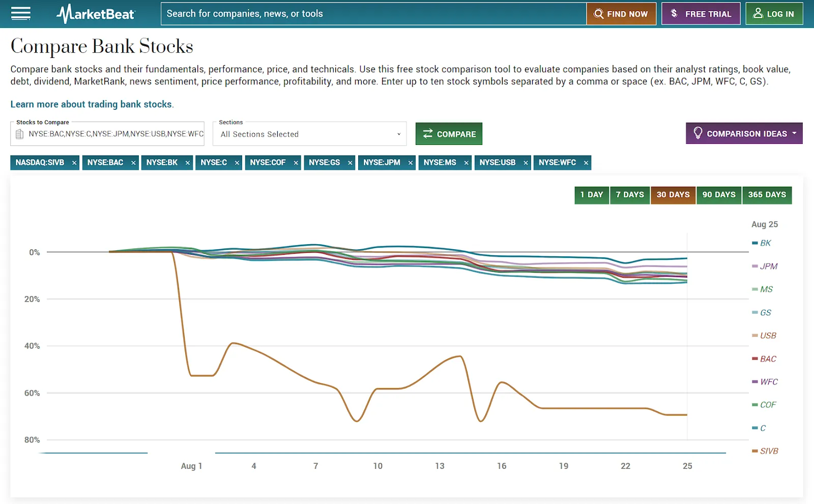
Task: Remove the NYSE:MS tag
Action: [x=466, y=163]
